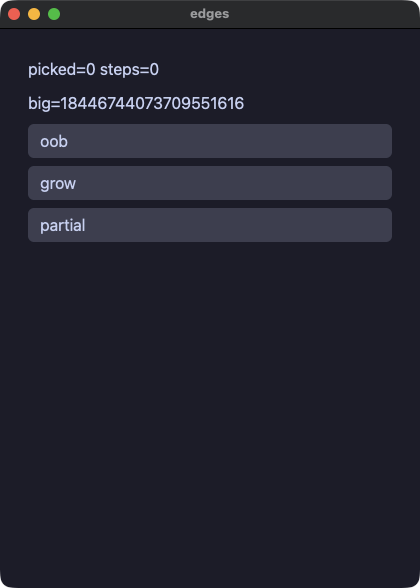This screenshot has height=588, width=420.
Task: Click the right end of the oob button
Action: [382, 141]
